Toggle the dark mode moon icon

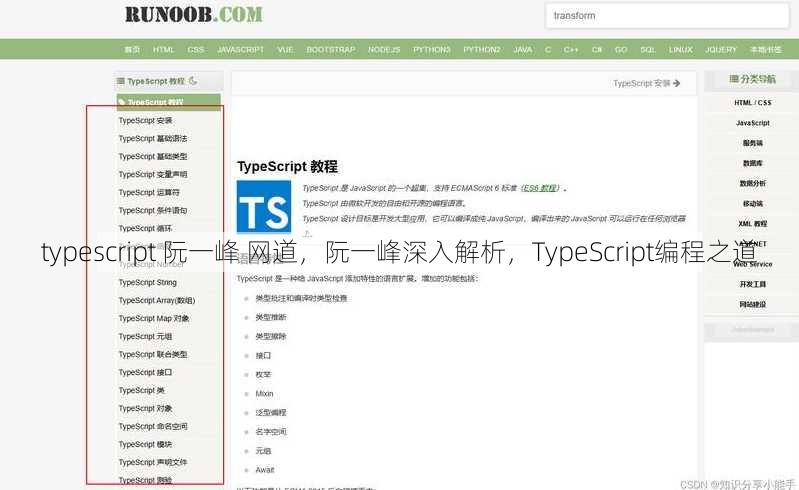[193, 81]
